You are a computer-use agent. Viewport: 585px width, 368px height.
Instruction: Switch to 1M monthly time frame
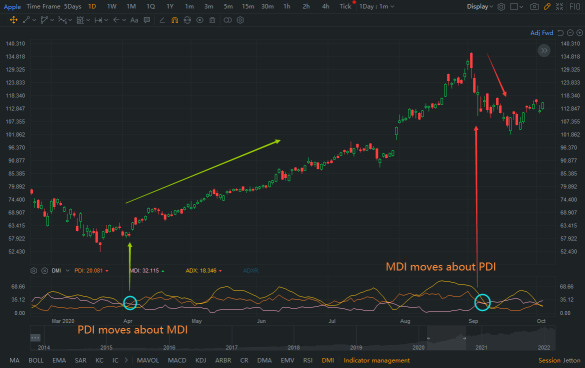tap(131, 6)
